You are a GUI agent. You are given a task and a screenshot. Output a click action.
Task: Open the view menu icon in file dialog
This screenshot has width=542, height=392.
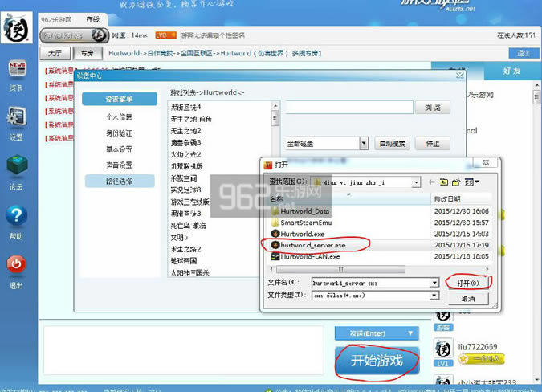point(470,182)
